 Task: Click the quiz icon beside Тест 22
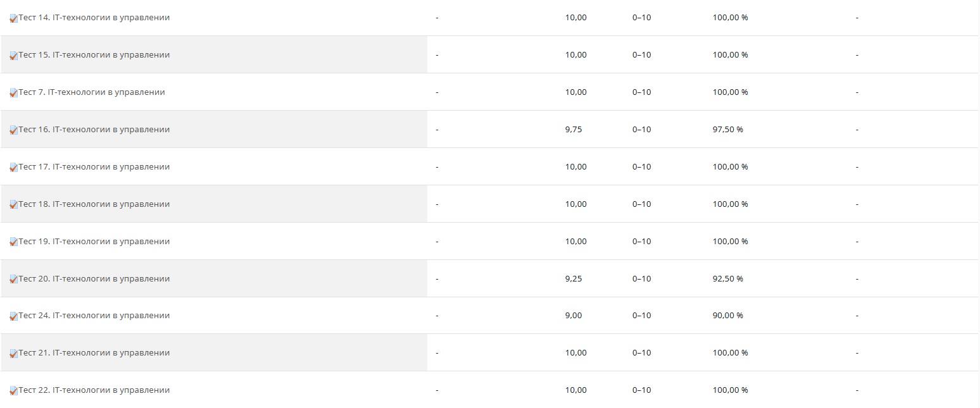pos(13,392)
